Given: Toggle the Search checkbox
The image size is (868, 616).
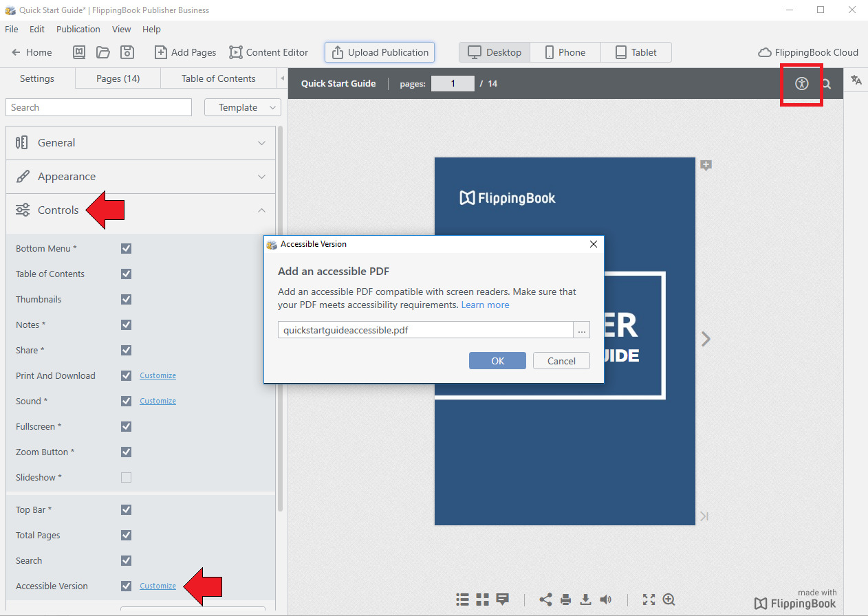Looking at the screenshot, I should coord(126,560).
